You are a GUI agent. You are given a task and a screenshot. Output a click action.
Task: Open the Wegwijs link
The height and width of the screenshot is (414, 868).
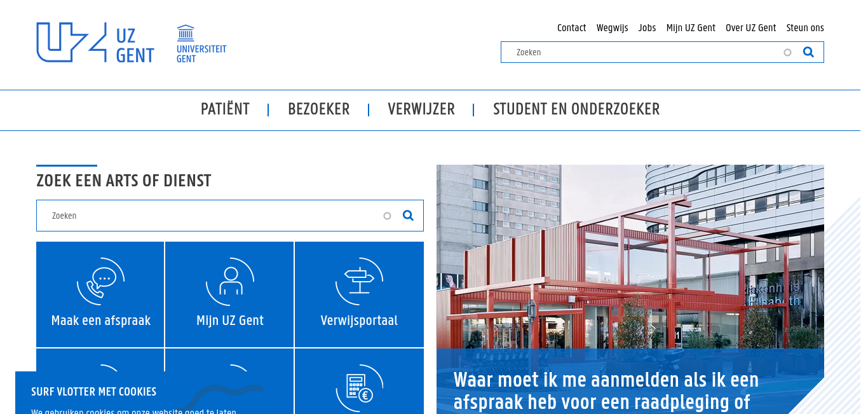point(612,28)
